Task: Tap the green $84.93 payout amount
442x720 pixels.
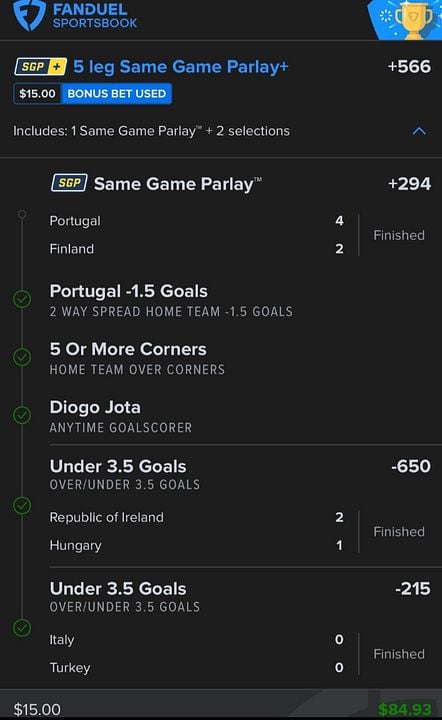Action: [x=405, y=710]
